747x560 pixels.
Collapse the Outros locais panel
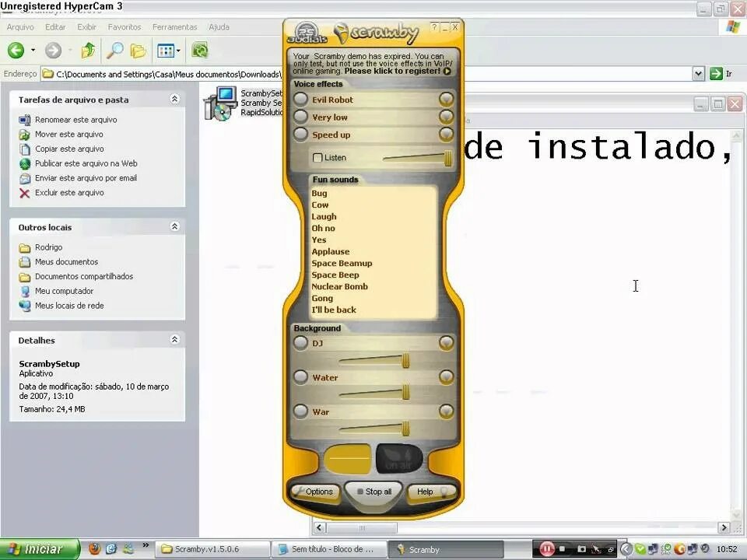coord(175,226)
